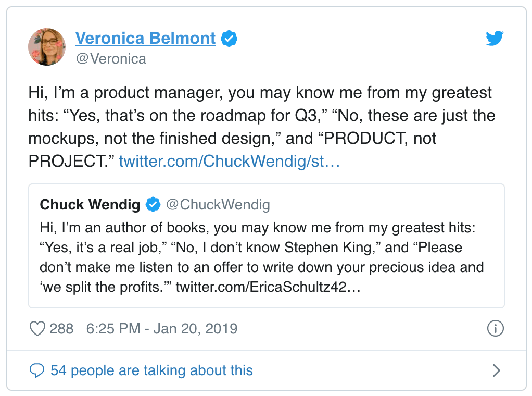
Task: Click the @ChuckWendig handle
Action: tap(218, 204)
